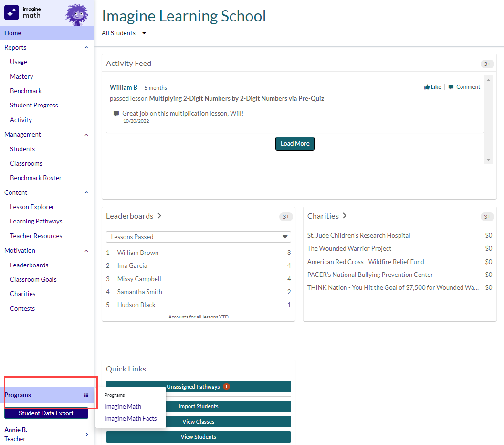The height and width of the screenshot is (445, 504).
Task: Click the Programs grid icon
Action: tap(86, 395)
